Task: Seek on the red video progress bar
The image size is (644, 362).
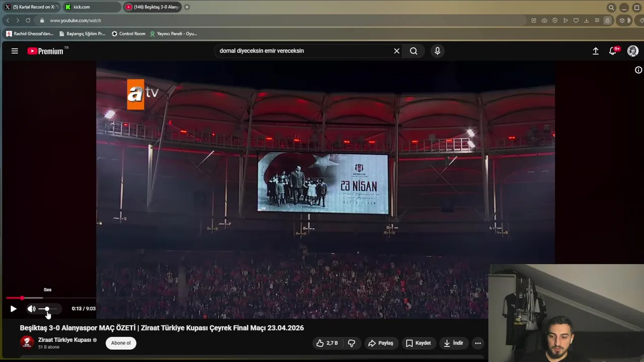Action: pos(50,298)
